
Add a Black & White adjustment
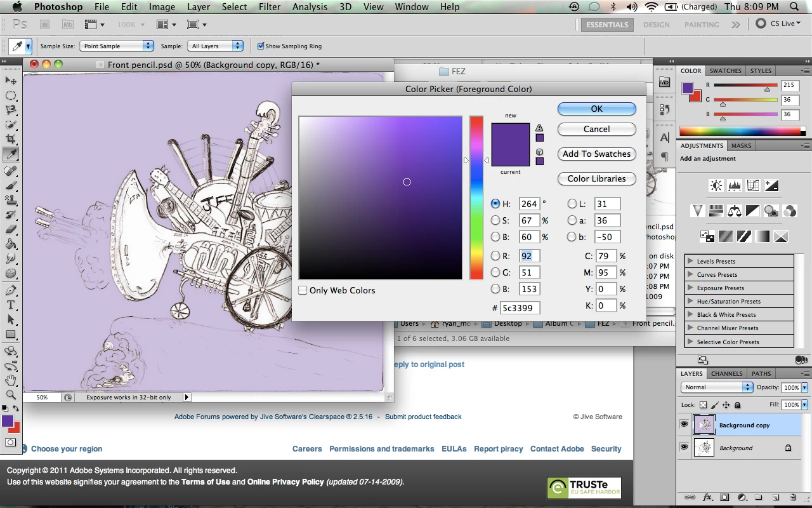753,211
